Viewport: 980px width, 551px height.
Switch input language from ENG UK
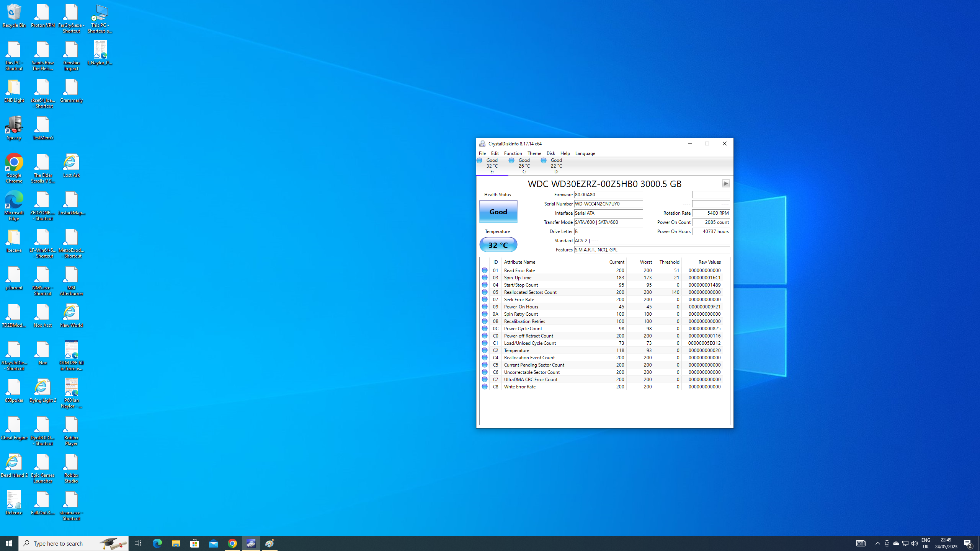pos(926,543)
